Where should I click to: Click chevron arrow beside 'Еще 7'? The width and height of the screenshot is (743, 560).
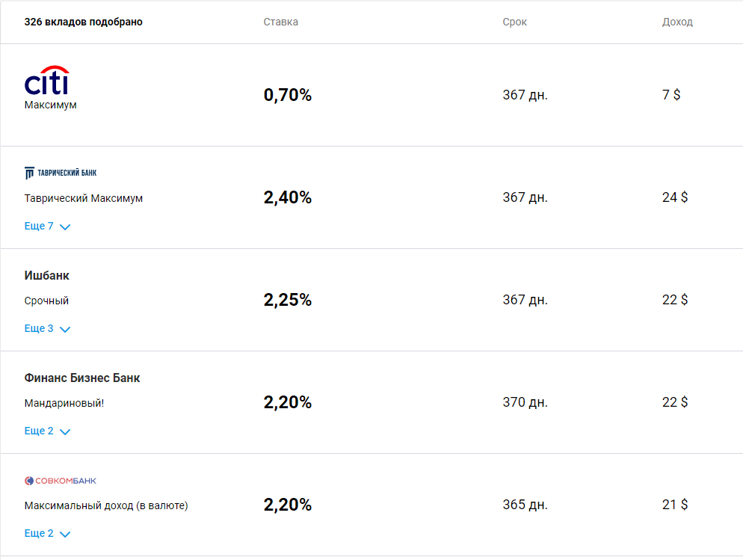coord(65,227)
